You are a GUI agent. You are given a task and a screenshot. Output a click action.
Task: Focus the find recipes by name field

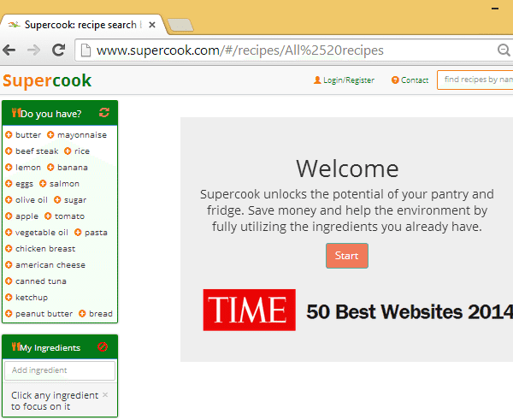[x=475, y=80]
